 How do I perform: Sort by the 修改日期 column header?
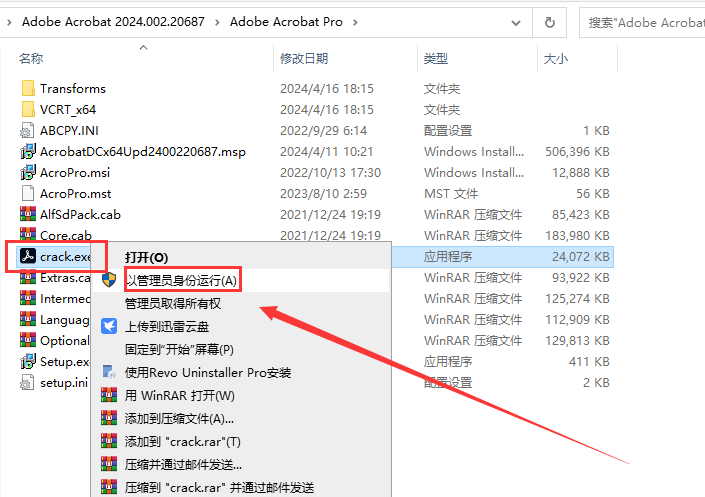(304, 58)
